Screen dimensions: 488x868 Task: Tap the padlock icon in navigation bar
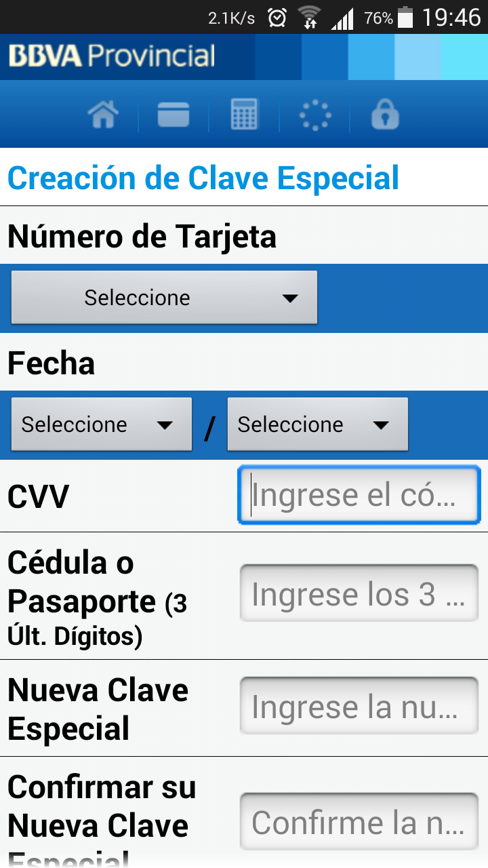[385, 115]
